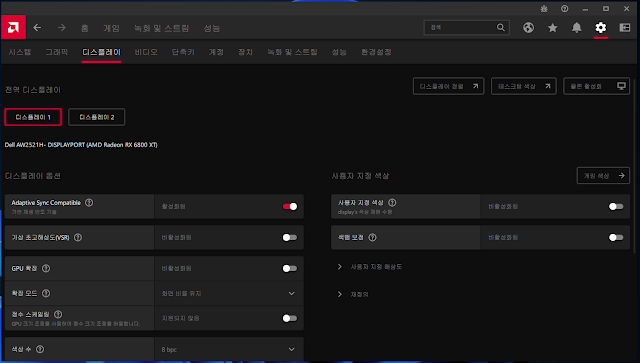Select the 디스플레이 2 button
This screenshot has height=363, width=640.
coord(96,117)
